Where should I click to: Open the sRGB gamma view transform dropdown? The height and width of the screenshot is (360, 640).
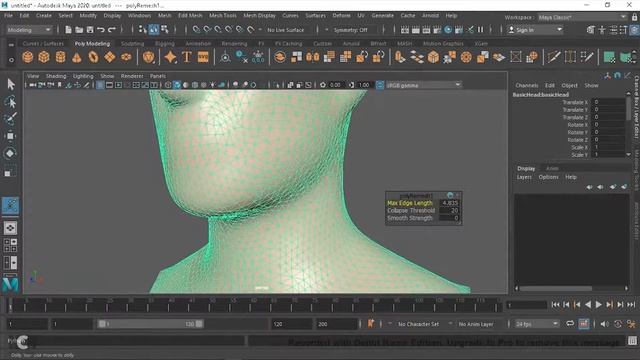click(423, 85)
